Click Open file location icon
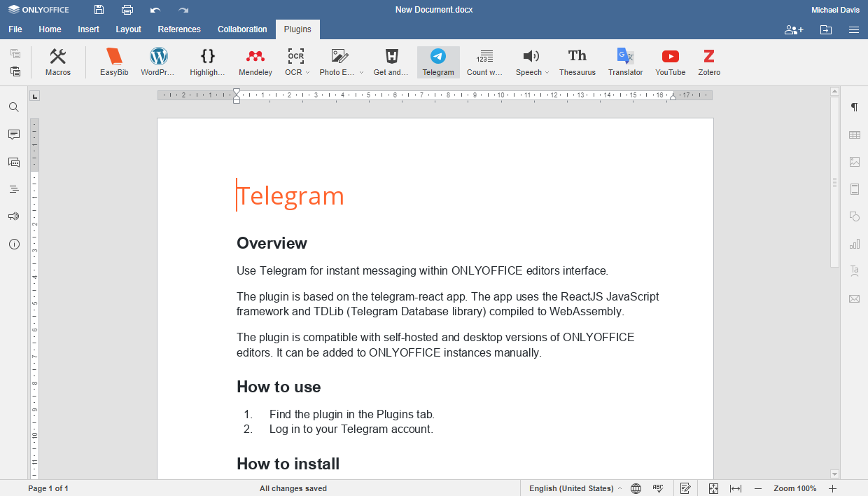 click(x=826, y=29)
